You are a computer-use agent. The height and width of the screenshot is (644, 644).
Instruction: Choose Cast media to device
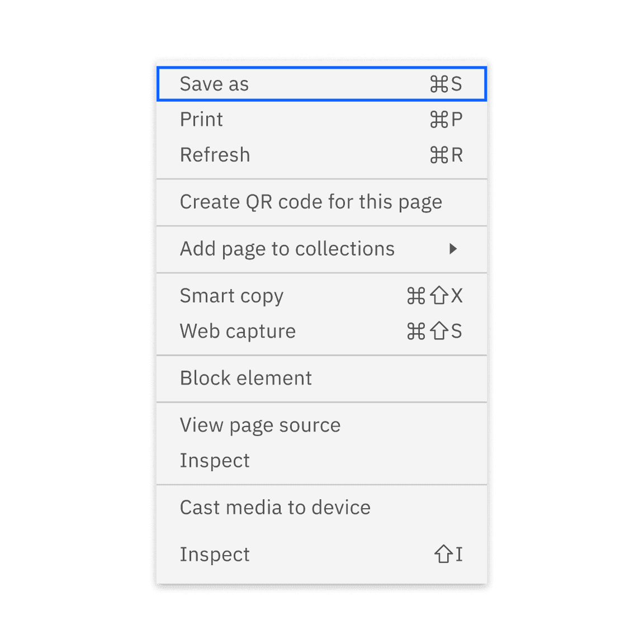275,508
